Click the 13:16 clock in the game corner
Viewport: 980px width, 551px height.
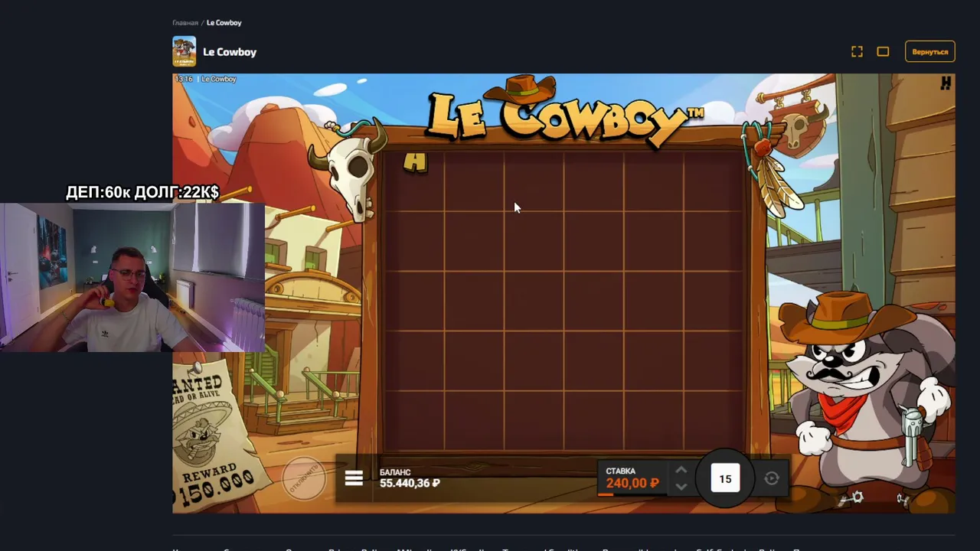(184, 79)
